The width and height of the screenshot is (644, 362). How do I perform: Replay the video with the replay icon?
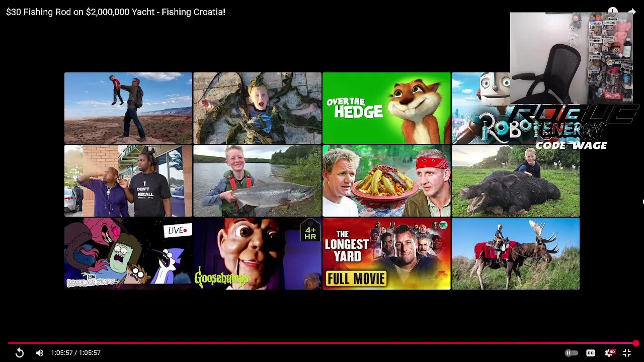20,353
